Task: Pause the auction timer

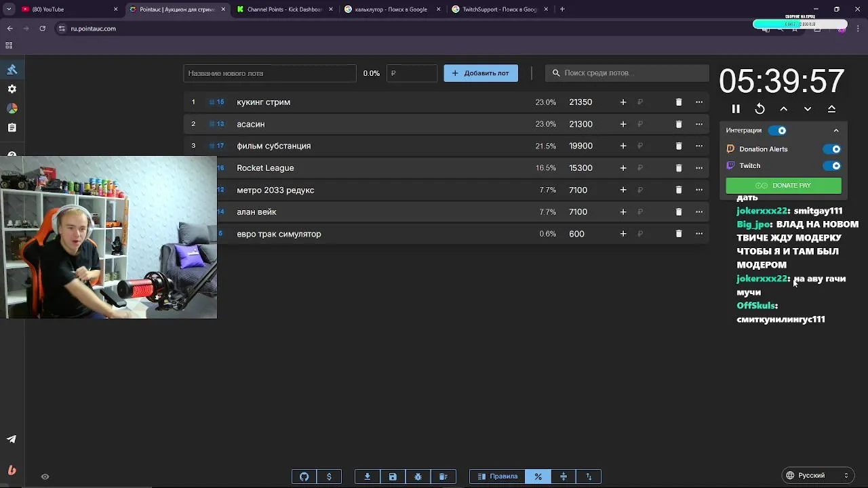Action: [x=736, y=109]
